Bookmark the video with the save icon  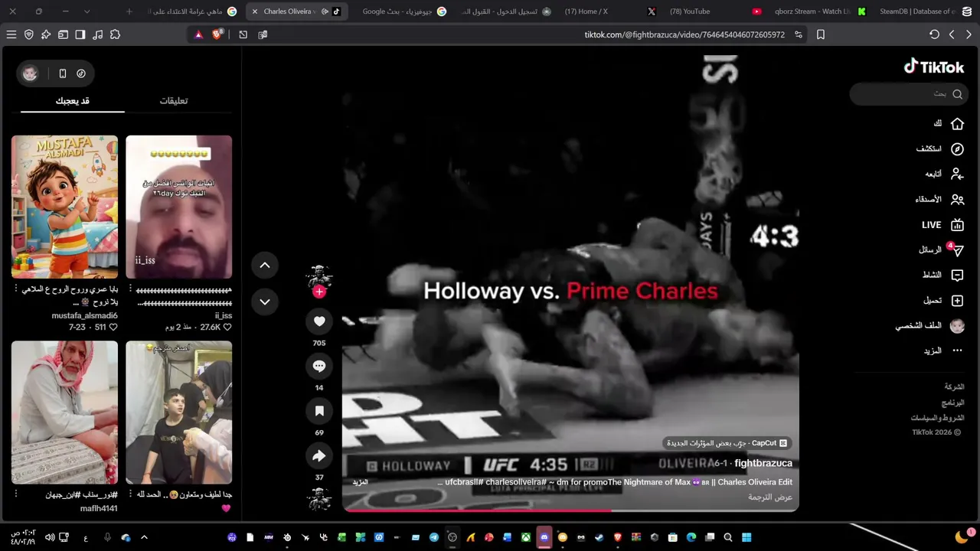pyautogui.click(x=319, y=411)
